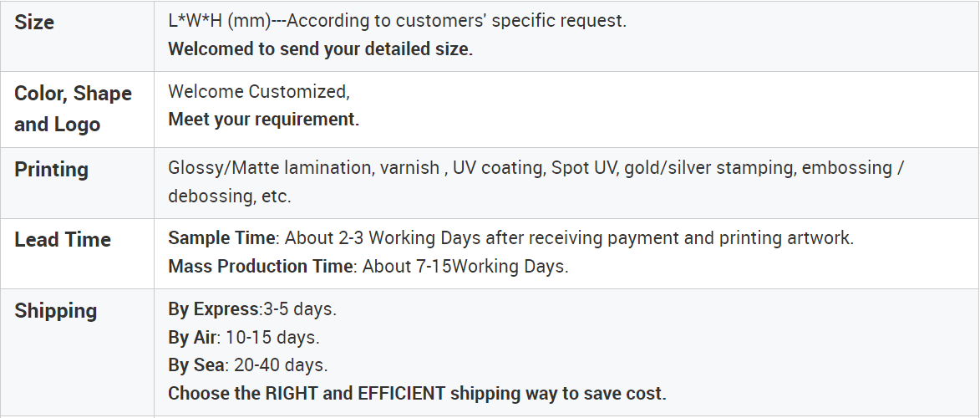The height and width of the screenshot is (418, 980).
Task: Click the bold "Meet your requirement." text
Action: (x=263, y=120)
